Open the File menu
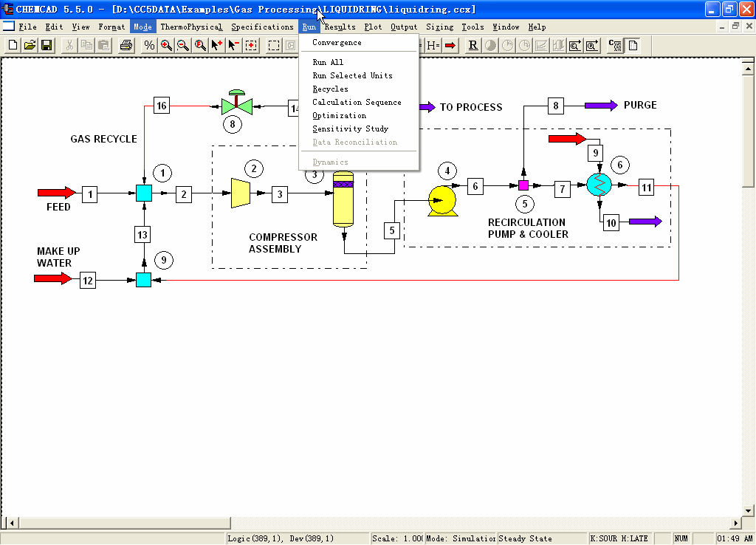This screenshot has height=545, width=756. coord(27,27)
